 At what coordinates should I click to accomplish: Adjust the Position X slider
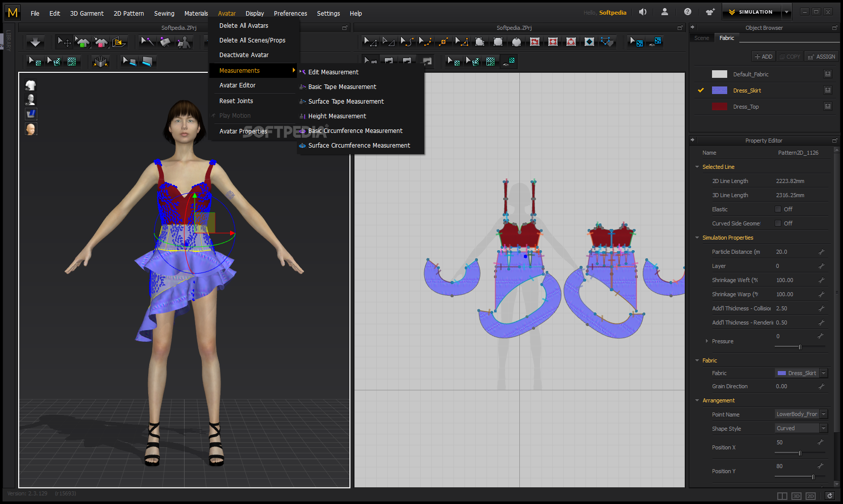tap(800, 453)
